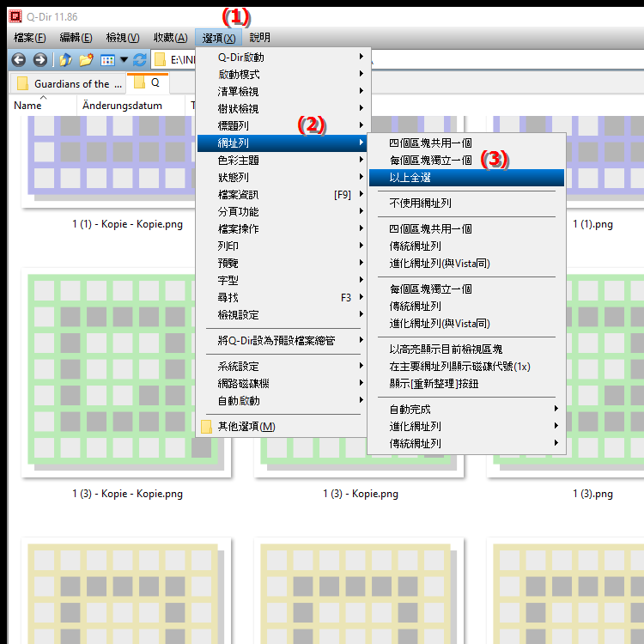Click the folder up-level icon

[66, 60]
